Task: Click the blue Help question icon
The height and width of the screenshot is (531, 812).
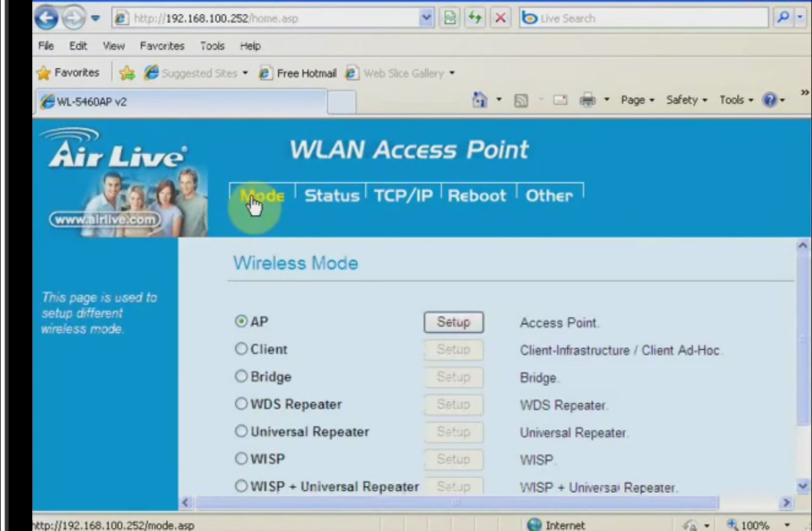Action: point(769,101)
